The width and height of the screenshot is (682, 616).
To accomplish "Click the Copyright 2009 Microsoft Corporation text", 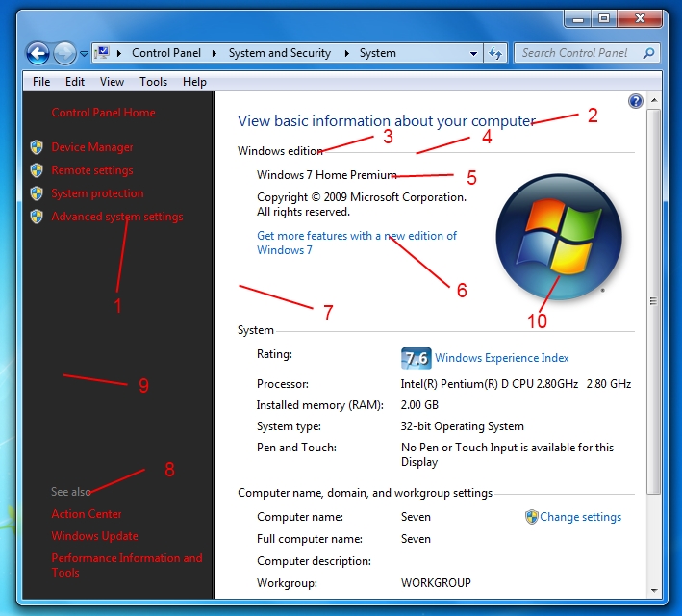I will pyautogui.click(x=362, y=204).
